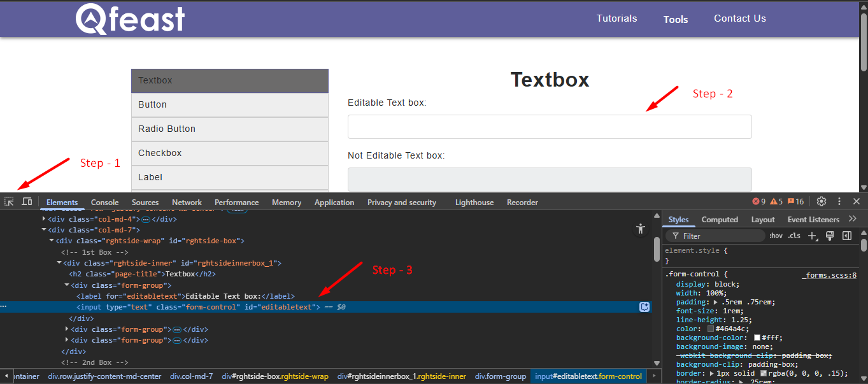Select div.col-md-7 in the breadcrumb
The width and height of the screenshot is (868, 384).
tap(191, 376)
